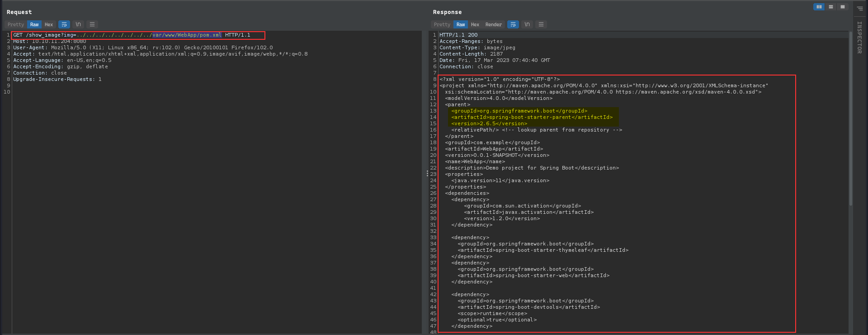Select top-bottom split layout icon
The height and width of the screenshot is (335, 868).
tap(830, 7)
